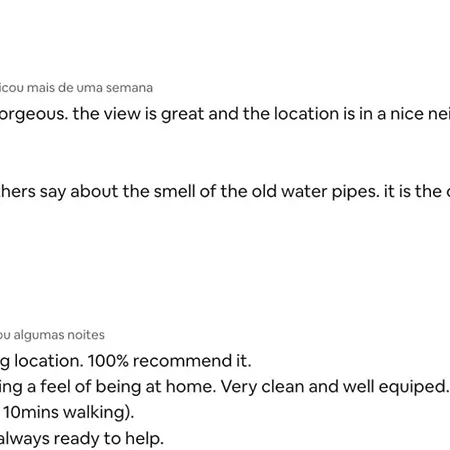This screenshot has width=450, height=450.
Task: Click the '10mins walking).' line
Action: (x=69, y=412)
